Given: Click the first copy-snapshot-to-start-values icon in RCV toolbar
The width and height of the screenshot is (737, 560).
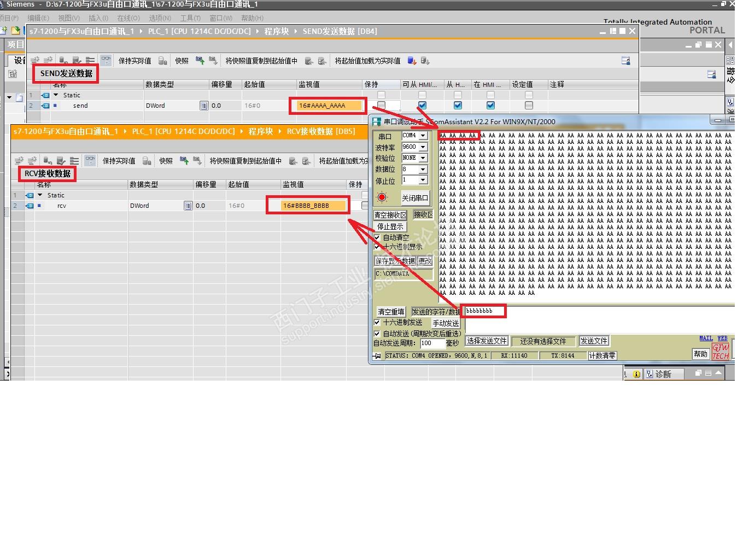Looking at the screenshot, I should [293, 161].
